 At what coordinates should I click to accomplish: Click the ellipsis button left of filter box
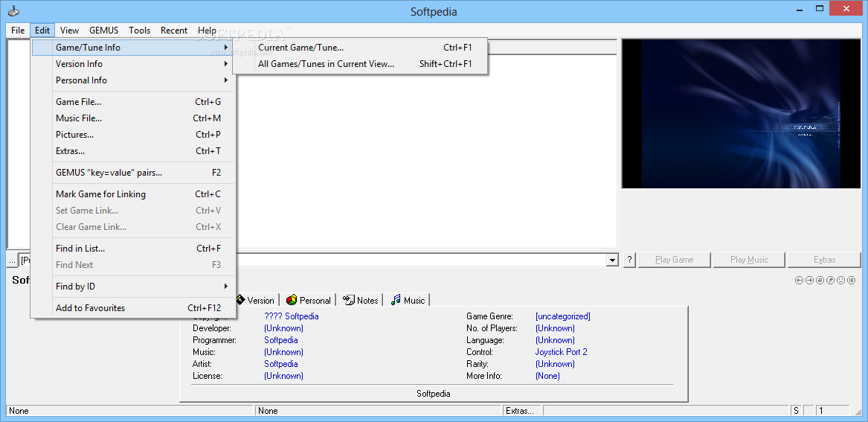pos(12,260)
